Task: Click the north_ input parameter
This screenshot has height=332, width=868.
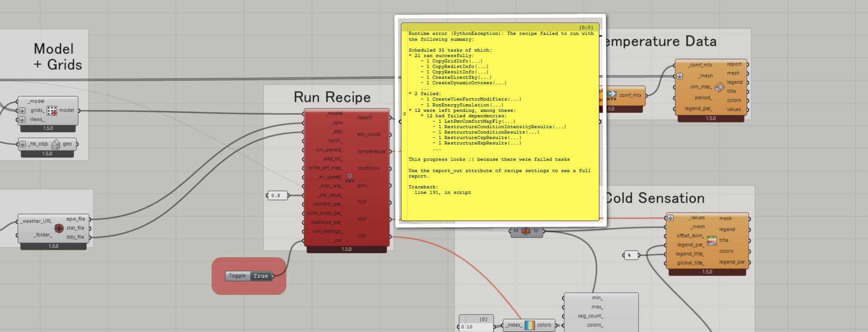Action: point(335,141)
